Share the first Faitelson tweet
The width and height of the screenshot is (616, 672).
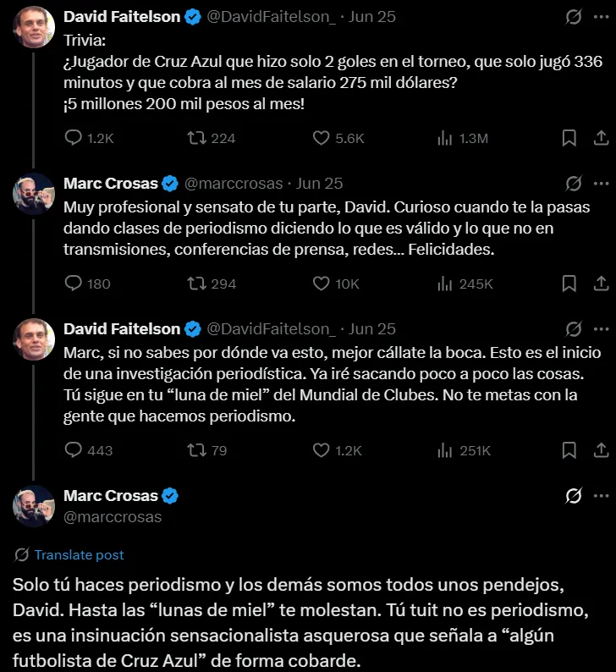[x=600, y=138]
